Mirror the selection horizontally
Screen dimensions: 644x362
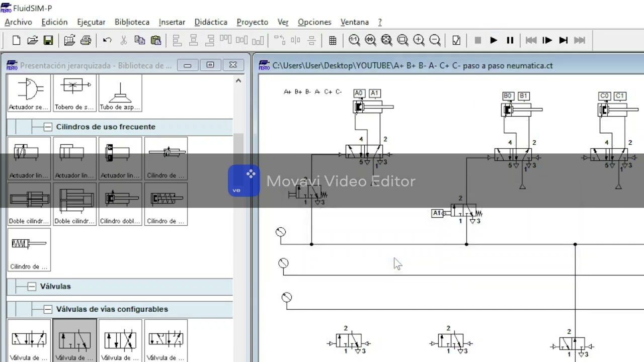tap(295, 40)
